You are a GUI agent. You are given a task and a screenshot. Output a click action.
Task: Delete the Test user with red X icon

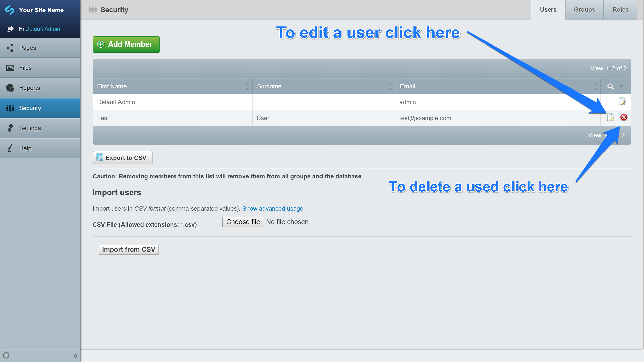point(623,117)
